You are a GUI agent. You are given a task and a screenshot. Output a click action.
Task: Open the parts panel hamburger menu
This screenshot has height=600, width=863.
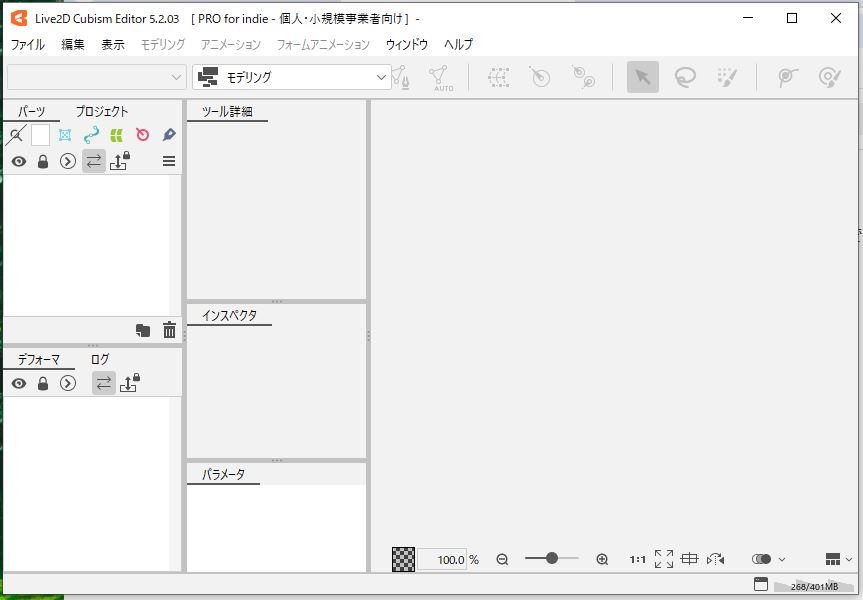(169, 161)
